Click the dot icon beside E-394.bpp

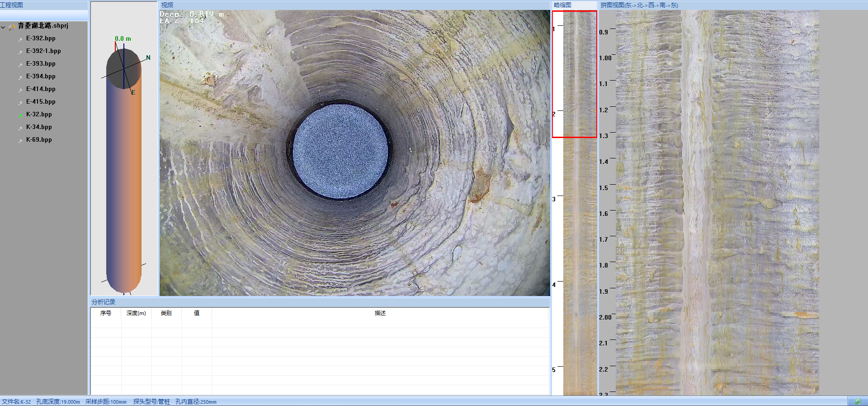pyautogui.click(x=20, y=77)
